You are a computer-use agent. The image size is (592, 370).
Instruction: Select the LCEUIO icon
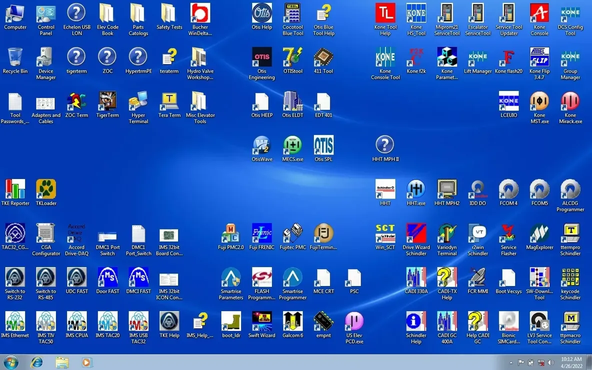click(x=509, y=104)
